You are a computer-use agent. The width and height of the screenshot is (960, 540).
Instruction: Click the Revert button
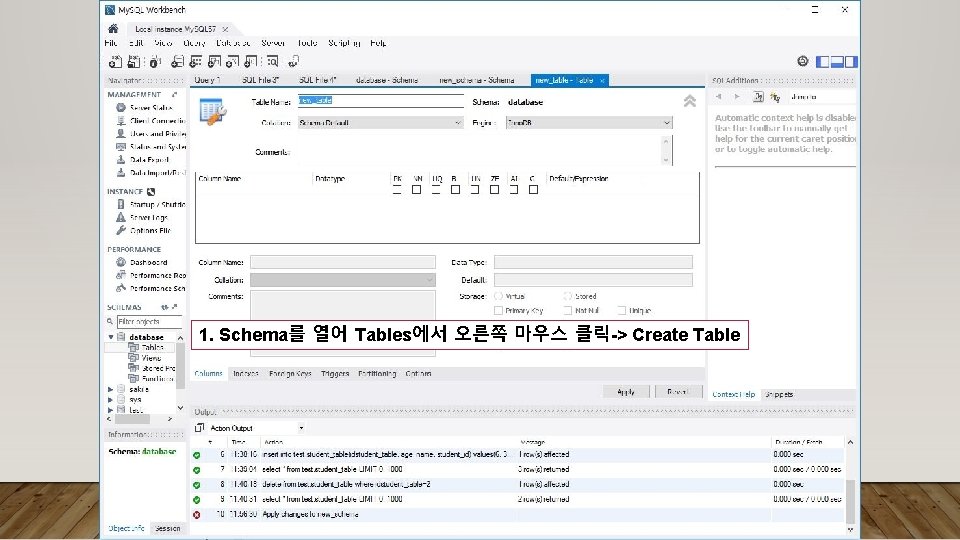677,392
